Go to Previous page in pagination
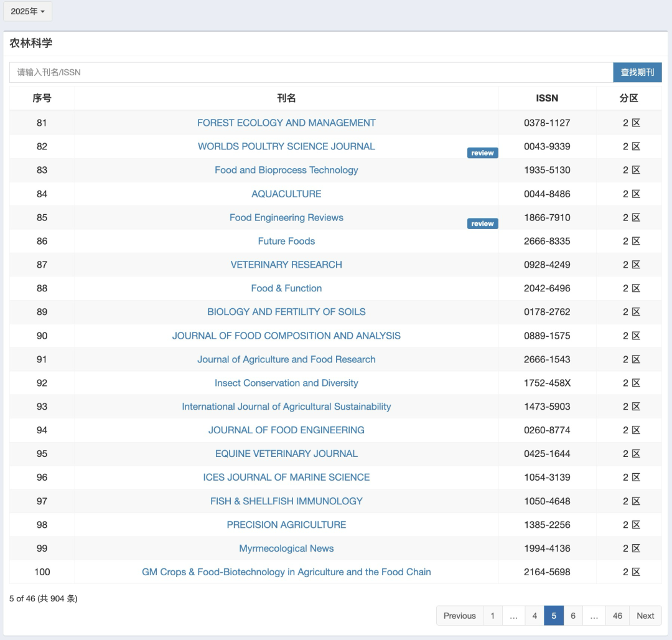This screenshot has height=640, width=672. point(459,616)
